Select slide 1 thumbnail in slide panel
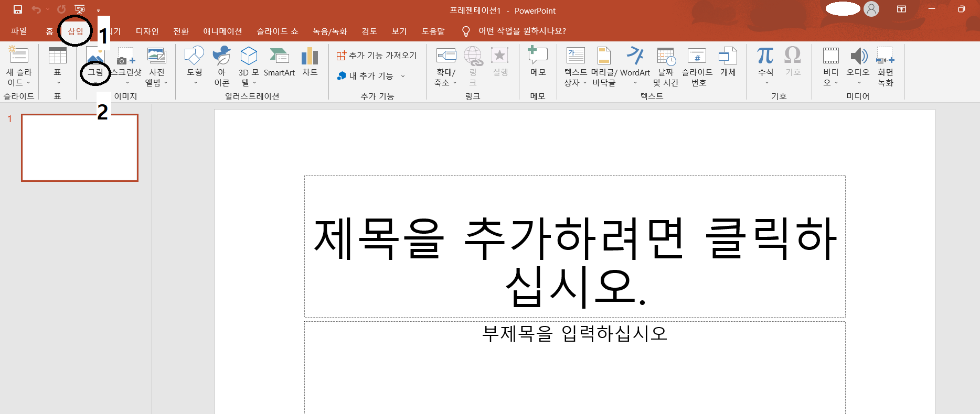This screenshot has height=414, width=980. click(80, 148)
